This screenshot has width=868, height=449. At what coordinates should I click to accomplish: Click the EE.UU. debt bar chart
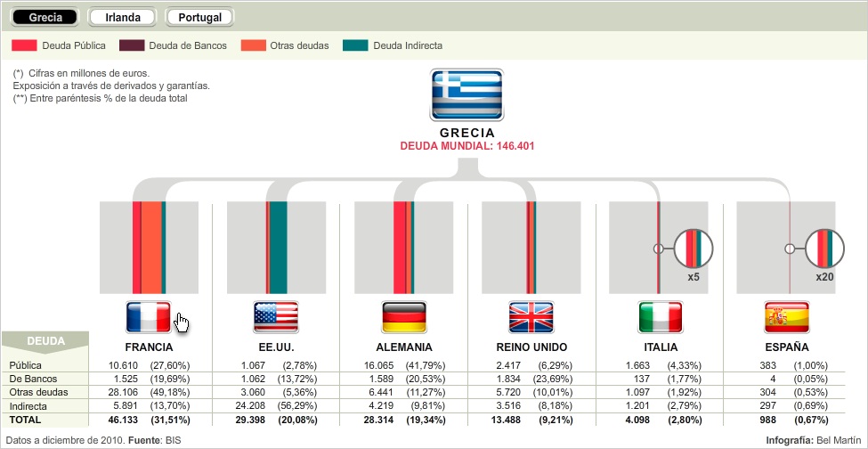tap(276, 248)
